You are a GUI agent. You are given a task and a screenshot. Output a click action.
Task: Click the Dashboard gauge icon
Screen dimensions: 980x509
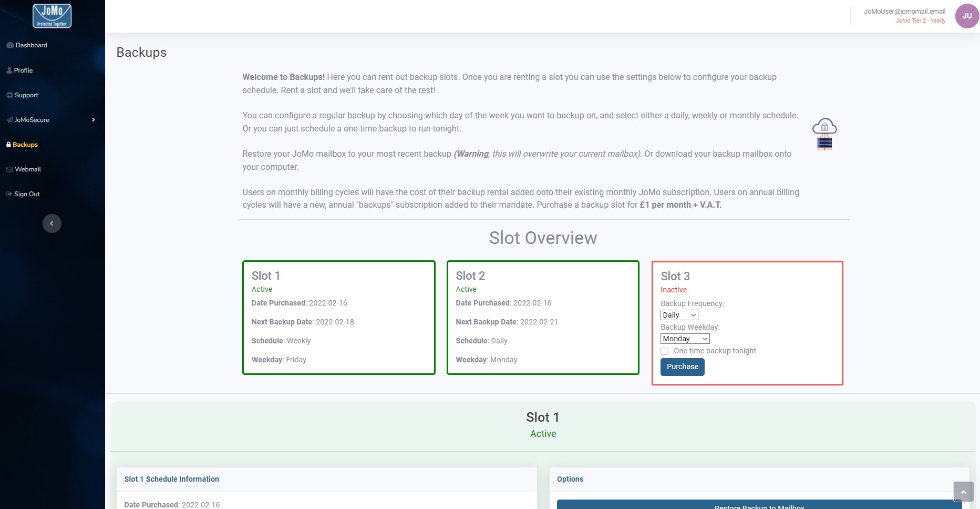10,45
